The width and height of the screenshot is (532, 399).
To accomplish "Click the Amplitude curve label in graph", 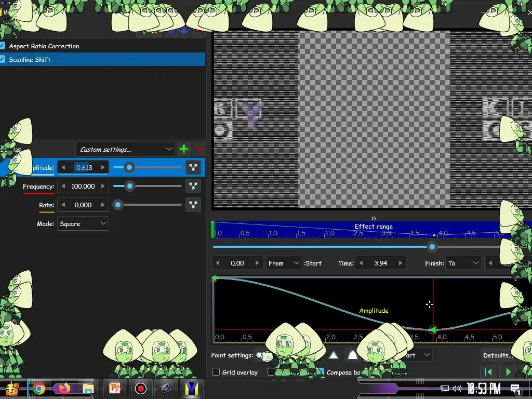I will pos(374,311).
